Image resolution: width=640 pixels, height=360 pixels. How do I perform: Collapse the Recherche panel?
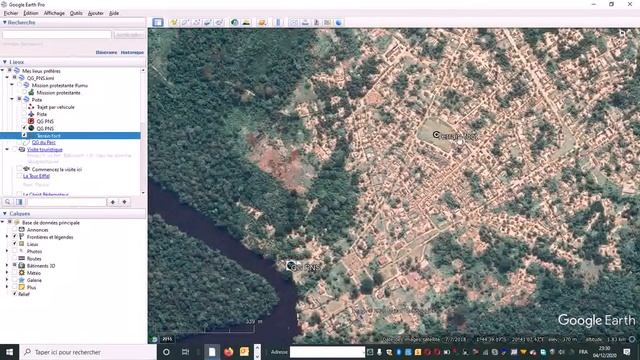(x=4, y=22)
